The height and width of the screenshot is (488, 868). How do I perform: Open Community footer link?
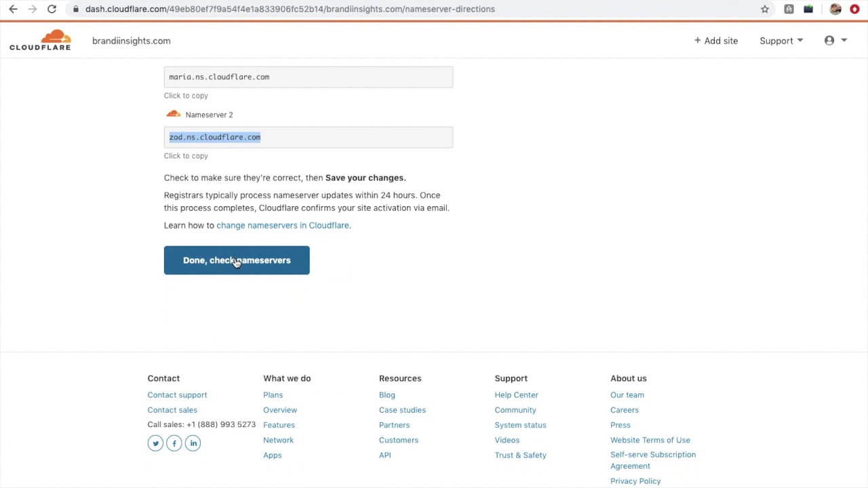coord(515,410)
